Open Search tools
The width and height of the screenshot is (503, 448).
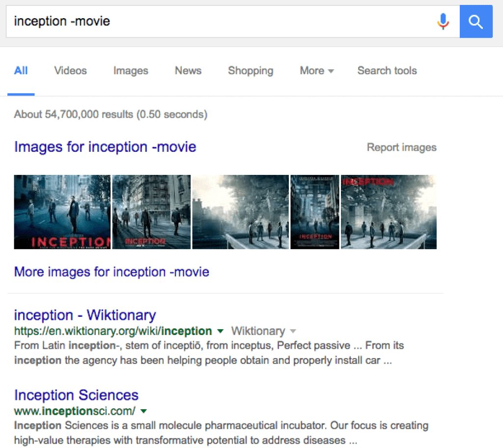[x=387, y=71]
